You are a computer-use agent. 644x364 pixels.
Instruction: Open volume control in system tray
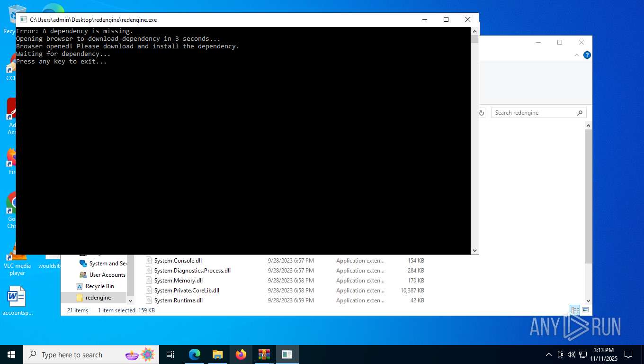click(571, 355)
